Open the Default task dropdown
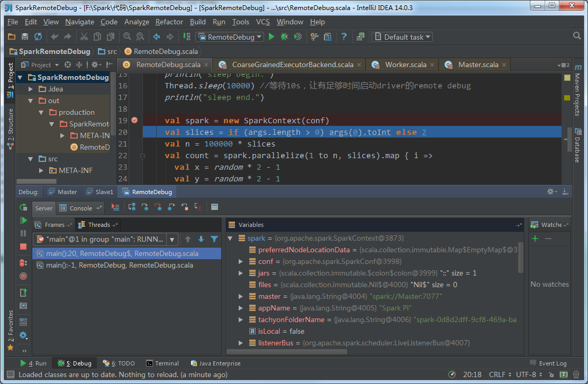This screenshot has height=384, width=588. pos(402,36)
